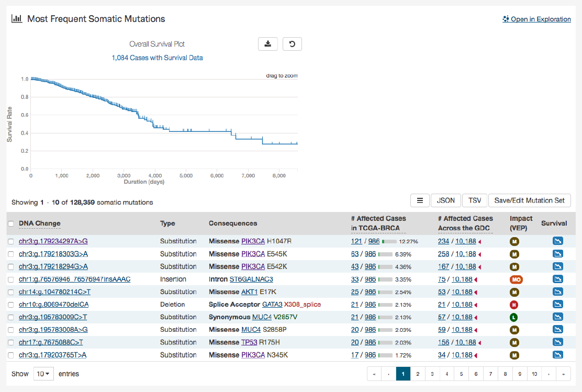Show survival plot for TP53 R175H row
Image resolution: width=582 pixels, height=392 pixels.
[557, 342]
